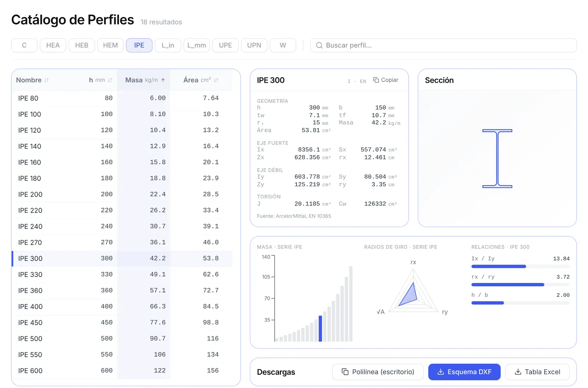The width and height of the screenshot is (588, 388).
Task: Click the ascending arrow on Masa column
Action: (163, 80)
